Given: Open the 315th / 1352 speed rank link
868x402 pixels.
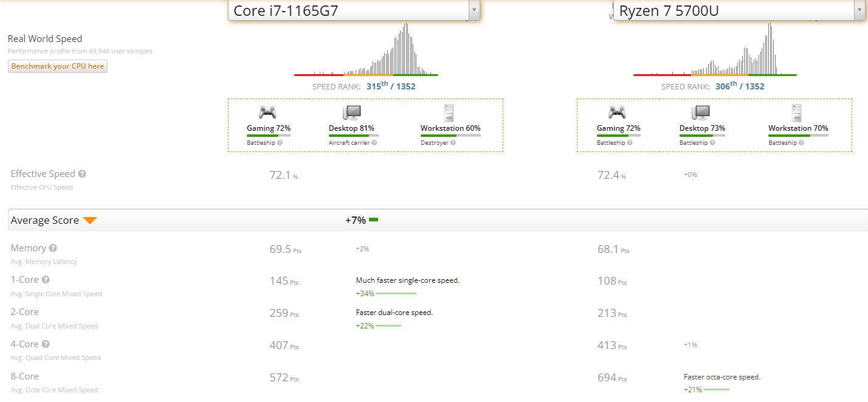Looking at the screenshot, I should click(391, 86).
